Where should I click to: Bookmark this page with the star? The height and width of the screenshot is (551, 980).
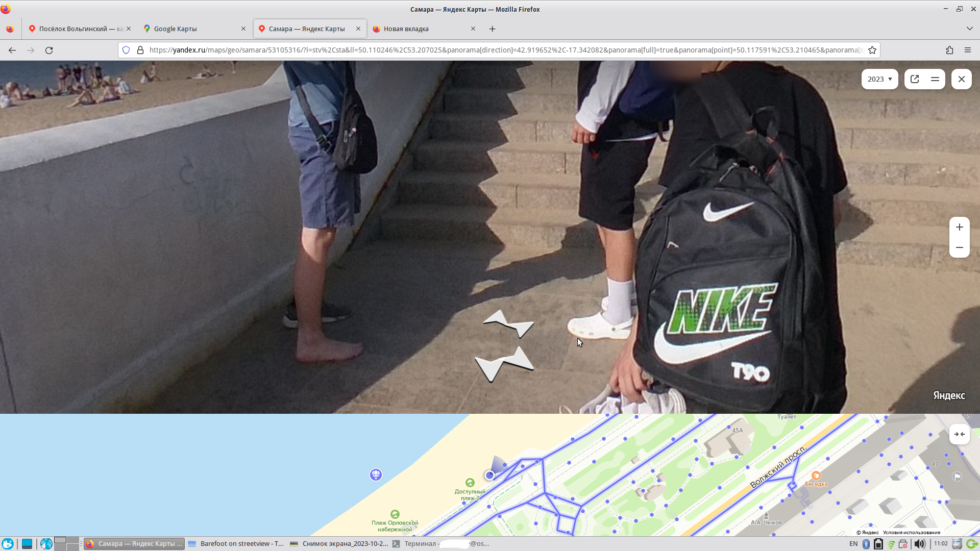[x=872, y=50]
